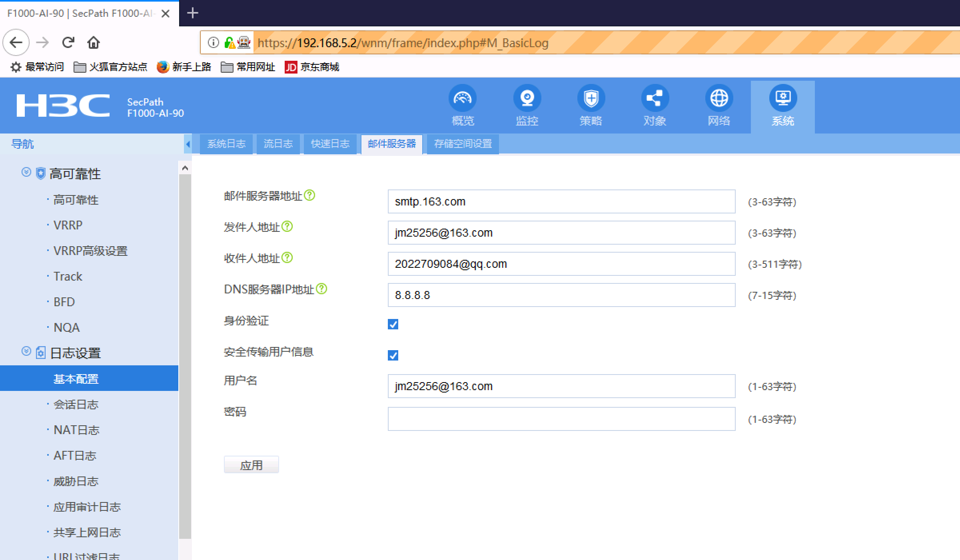Switch to the 流日志 tab

[x=278, y=144]
